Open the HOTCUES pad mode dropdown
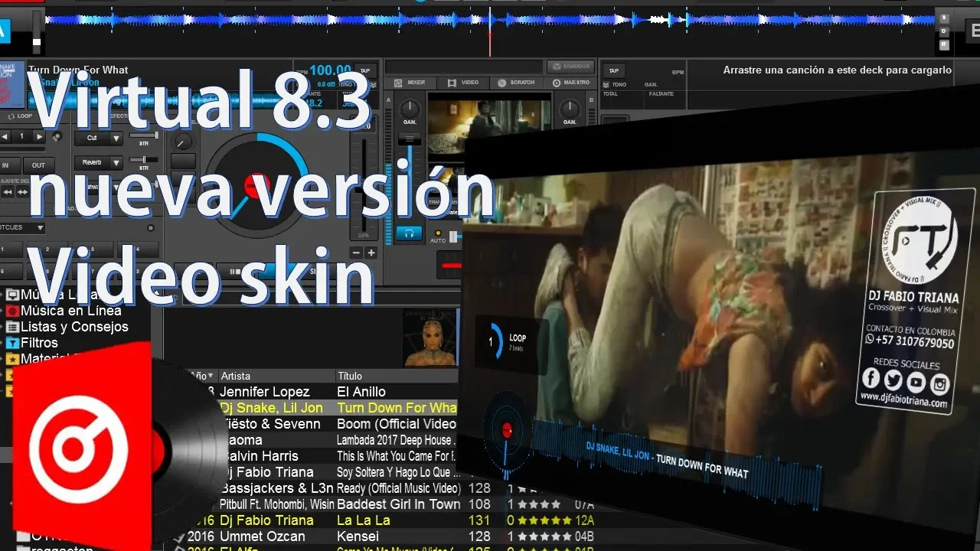 (x=22, y=227)
